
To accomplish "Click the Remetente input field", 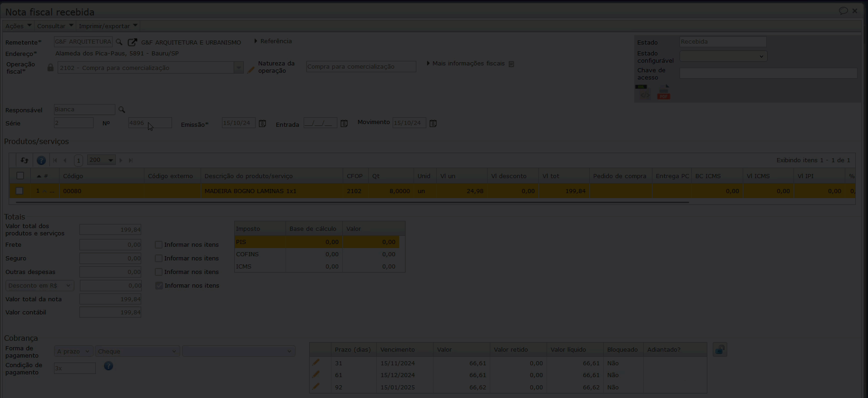I will tap(83, 42).
